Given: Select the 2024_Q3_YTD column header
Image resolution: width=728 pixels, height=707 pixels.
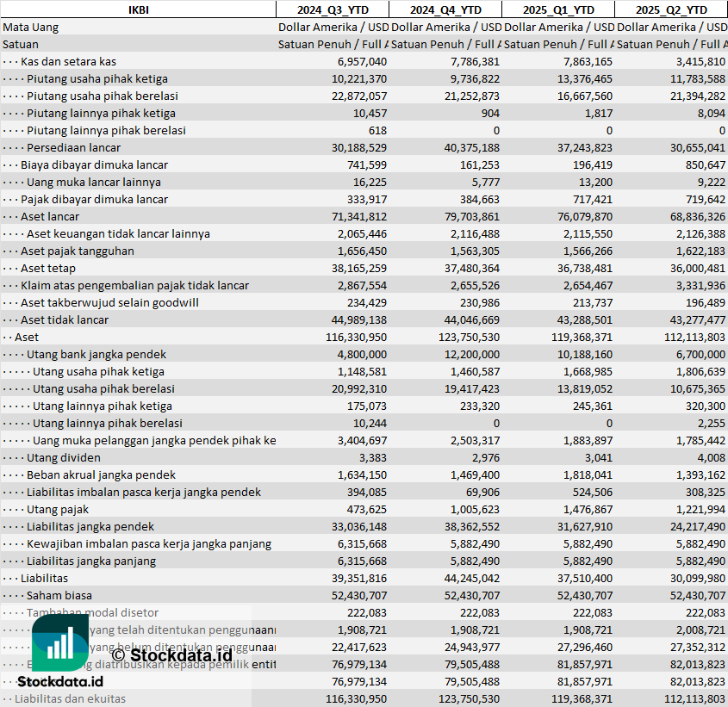Looking at the screenshot, I should pyautogui.click(x=332, y=9).
